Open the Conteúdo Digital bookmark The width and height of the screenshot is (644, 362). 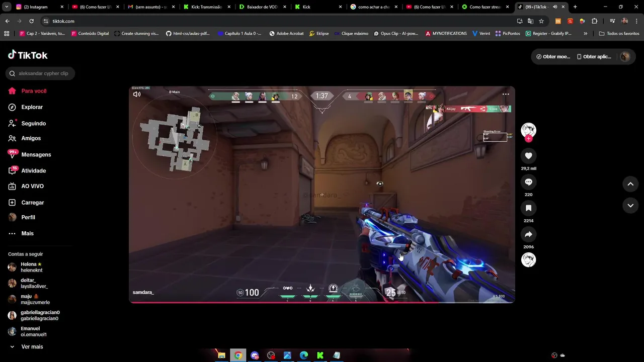point(90,34)
